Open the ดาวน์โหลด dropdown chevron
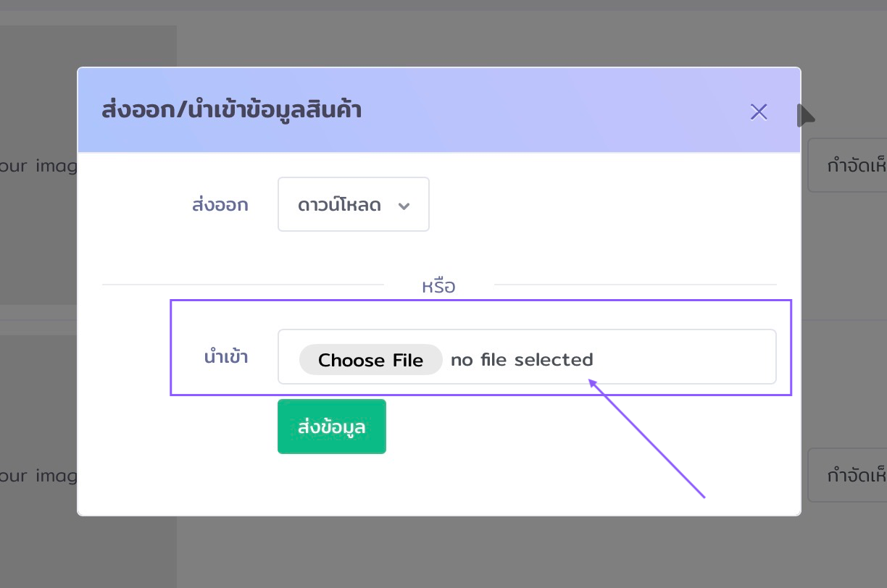Viewport: 887px width, 588px height. click(x=404, y=206)
